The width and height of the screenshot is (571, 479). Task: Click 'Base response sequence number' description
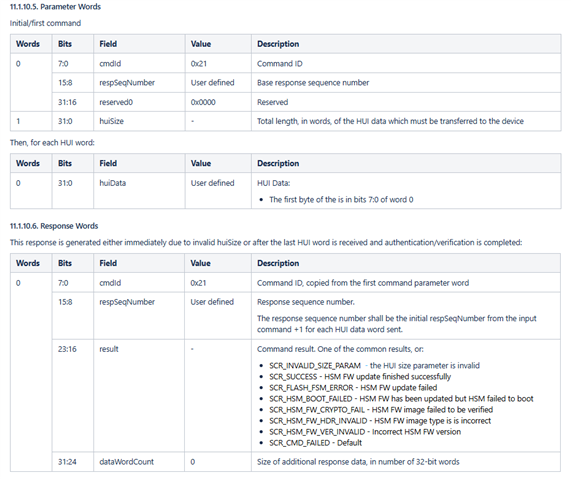point(313,83)
